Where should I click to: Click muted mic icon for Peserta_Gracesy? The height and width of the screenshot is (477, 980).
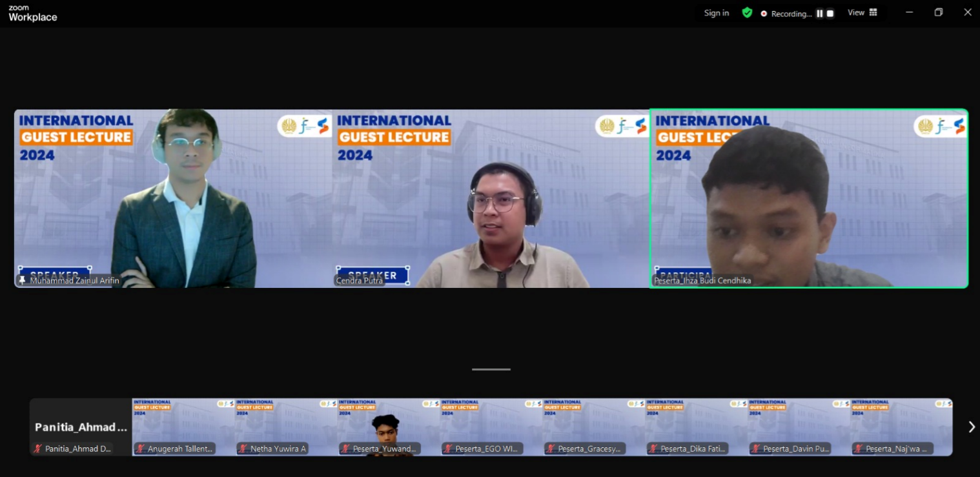tap(551, 449)
